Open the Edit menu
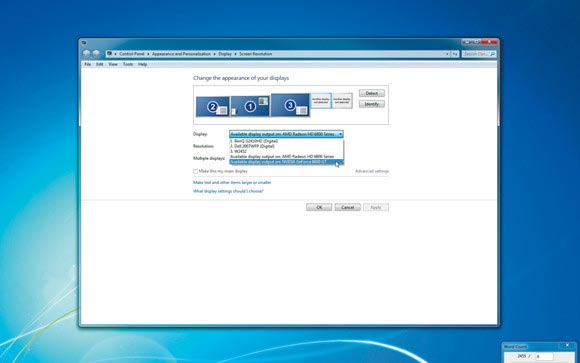The image size is (580, 363). tap(100, 64)
